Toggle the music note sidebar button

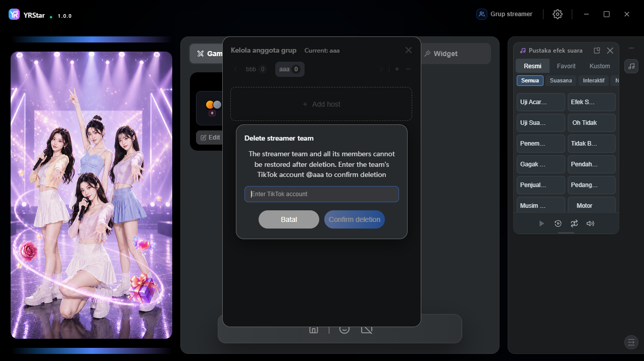[x=631, y=66]
